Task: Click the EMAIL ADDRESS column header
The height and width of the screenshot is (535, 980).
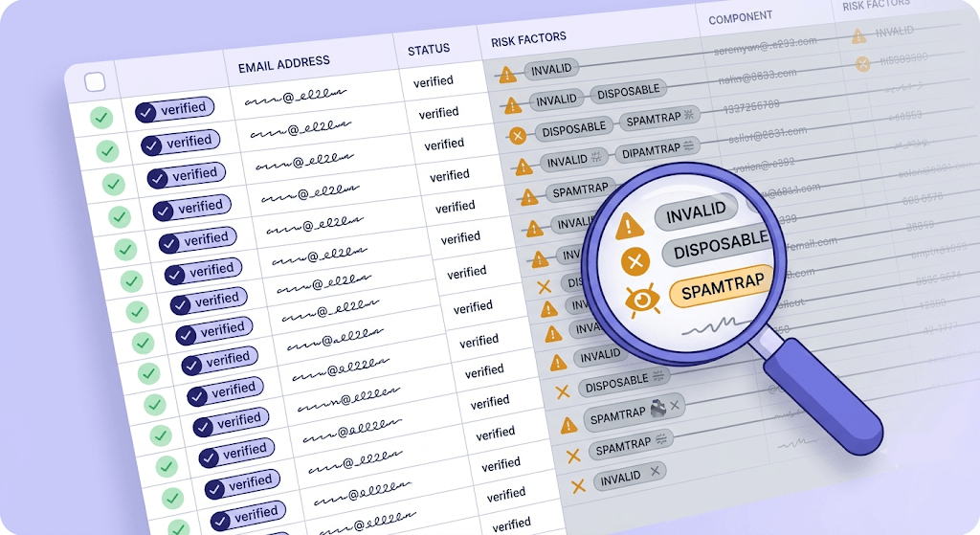Action: (283, 64)
